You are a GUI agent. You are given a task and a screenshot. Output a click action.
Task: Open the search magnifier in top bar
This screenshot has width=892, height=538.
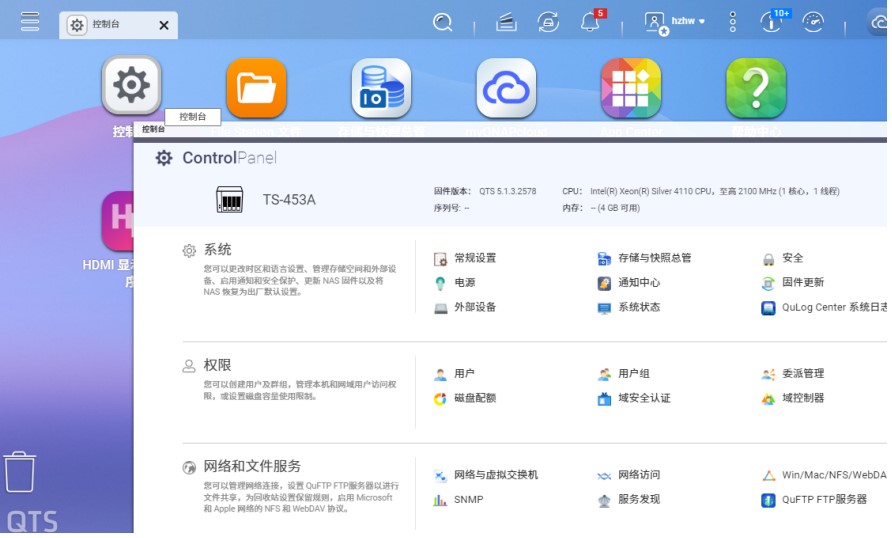tap(442, 22)
